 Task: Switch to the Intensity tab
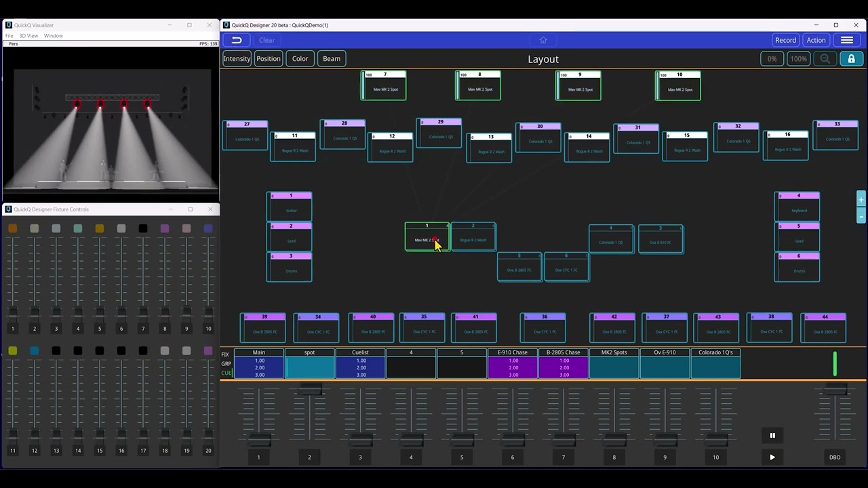tap(237, 59)
